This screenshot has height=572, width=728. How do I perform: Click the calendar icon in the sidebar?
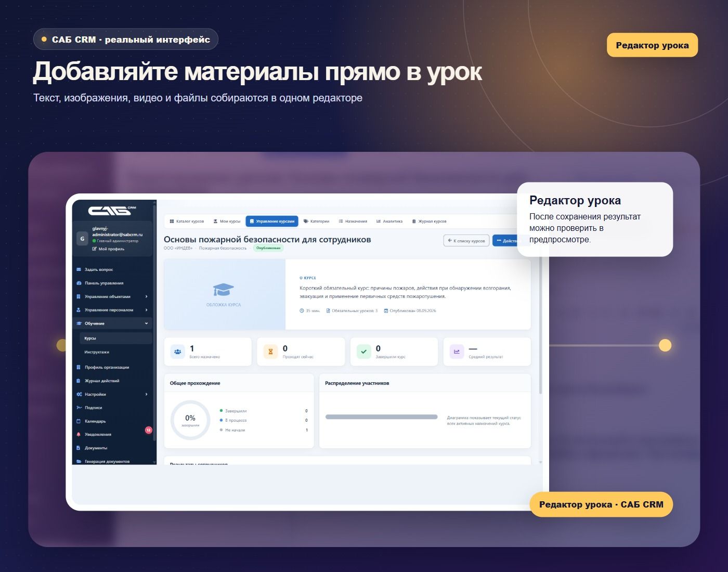click(x=79, y=421)
